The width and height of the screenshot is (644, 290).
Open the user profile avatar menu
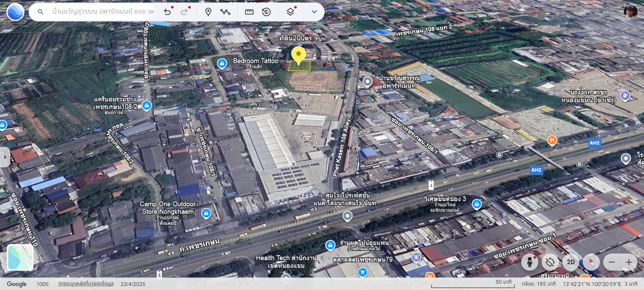tap(630, 12)
